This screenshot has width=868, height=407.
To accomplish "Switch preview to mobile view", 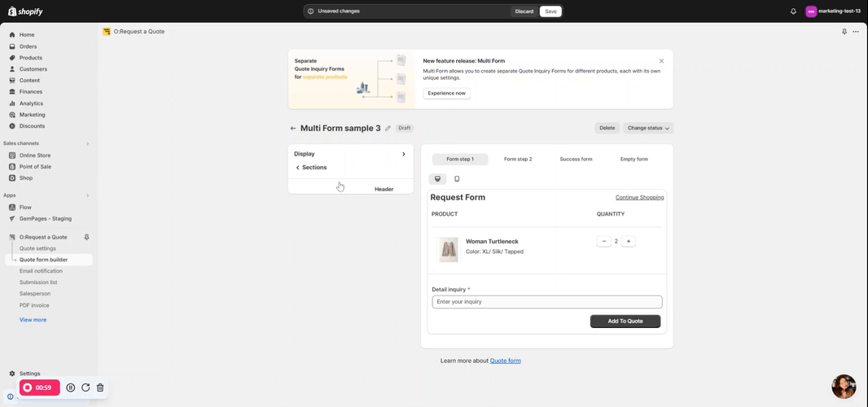I will pyautogui.click(x=457, y=179).
